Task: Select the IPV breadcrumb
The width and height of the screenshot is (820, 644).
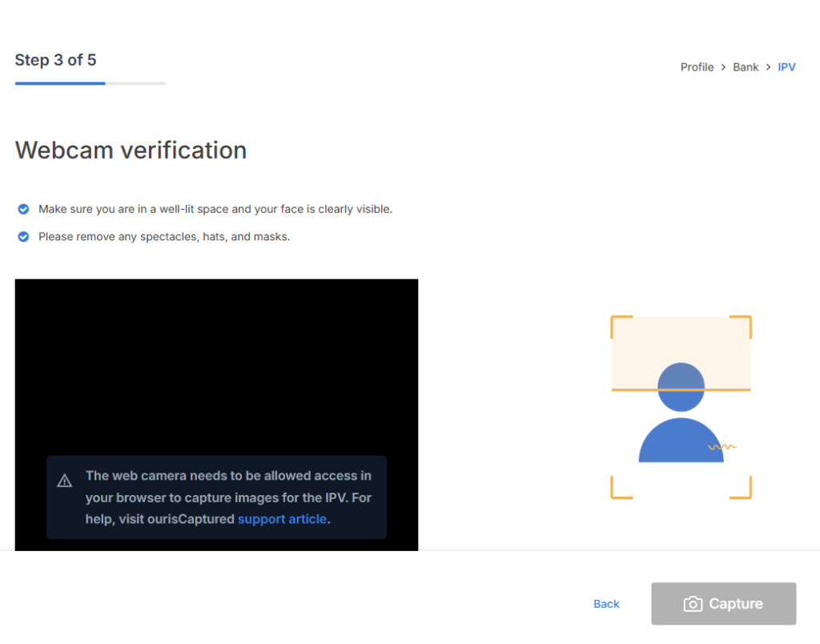Action: pyautogui.click(x=786, y=67)
